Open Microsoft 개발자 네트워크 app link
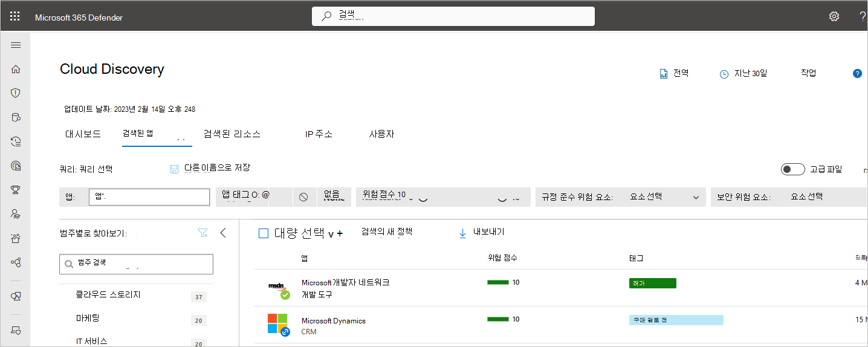 point(345,283)
